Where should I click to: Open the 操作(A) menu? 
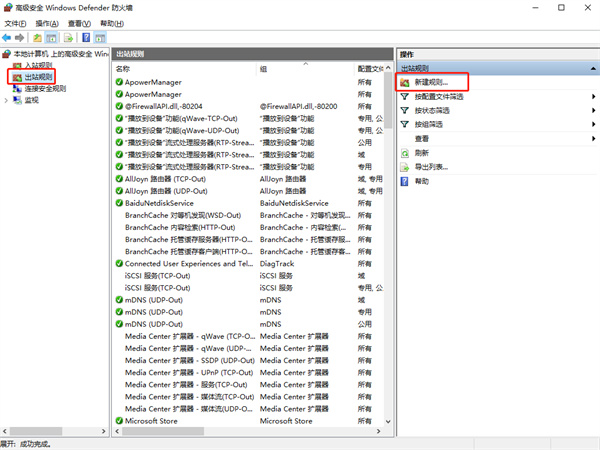(x=47, y=22)
